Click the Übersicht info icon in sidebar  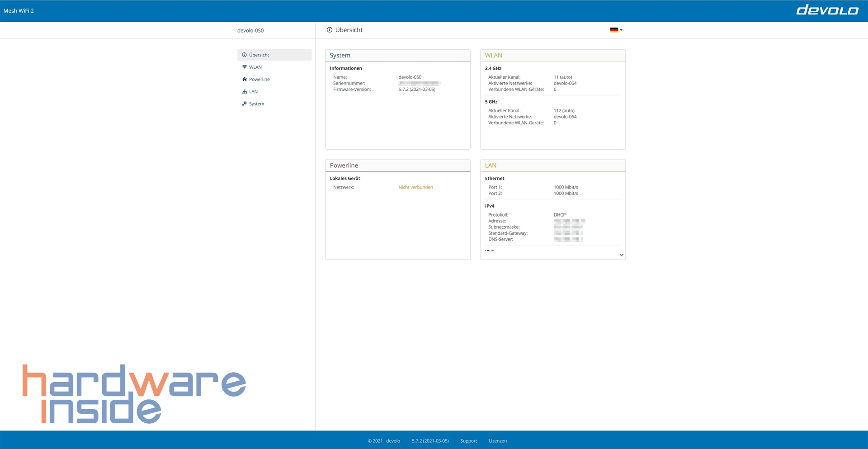(244, 55)
